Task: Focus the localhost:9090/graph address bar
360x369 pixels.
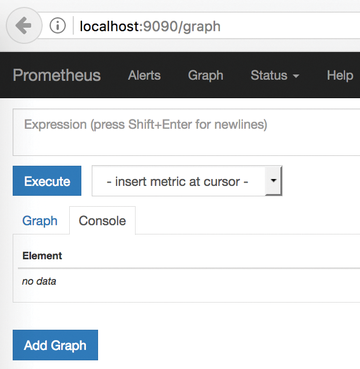Action: click(218, 26)
